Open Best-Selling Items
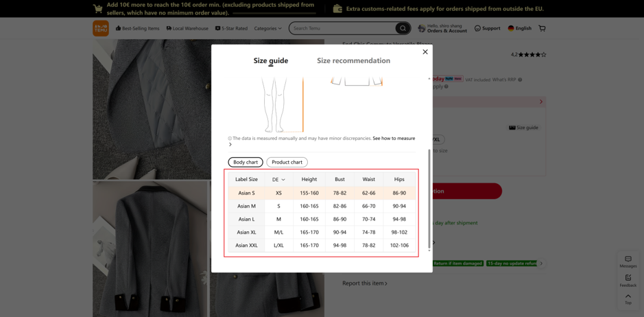Viewport: 644px width, 317px height. pos(138,28)
